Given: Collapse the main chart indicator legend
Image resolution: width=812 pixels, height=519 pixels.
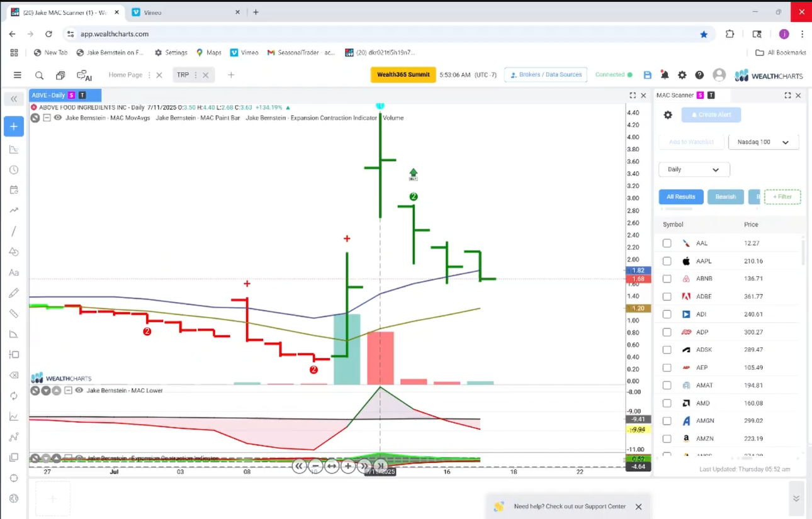Looking at the screenshot, I should point(47,118).
